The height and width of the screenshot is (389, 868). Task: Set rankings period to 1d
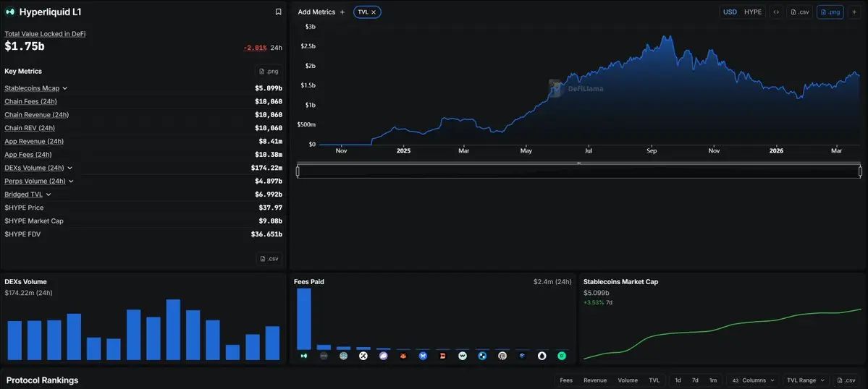(678, 380)
